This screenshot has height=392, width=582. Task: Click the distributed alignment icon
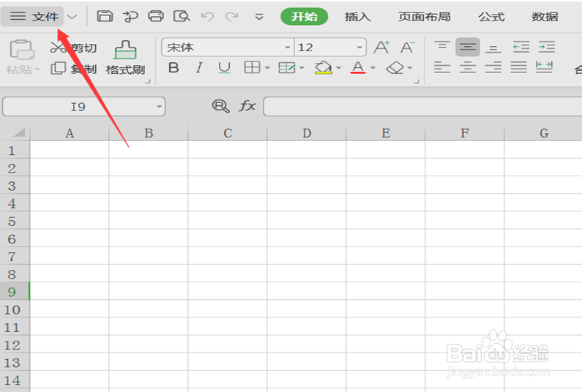pos(544,67)
